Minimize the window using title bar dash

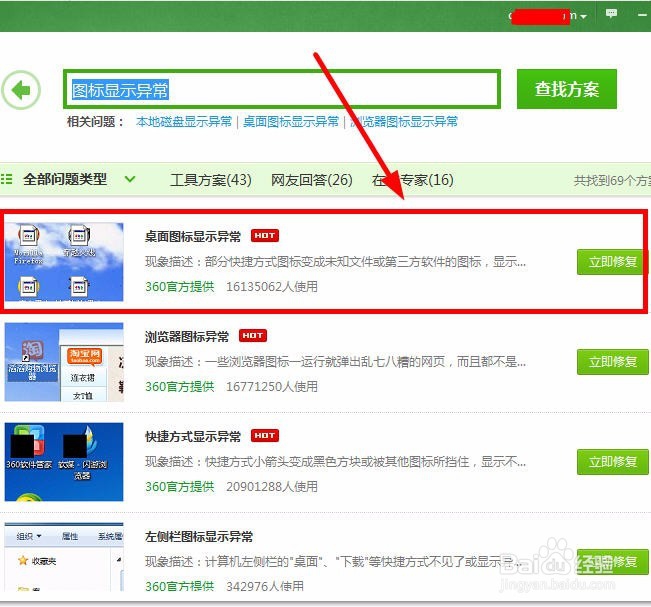point(643,15)
